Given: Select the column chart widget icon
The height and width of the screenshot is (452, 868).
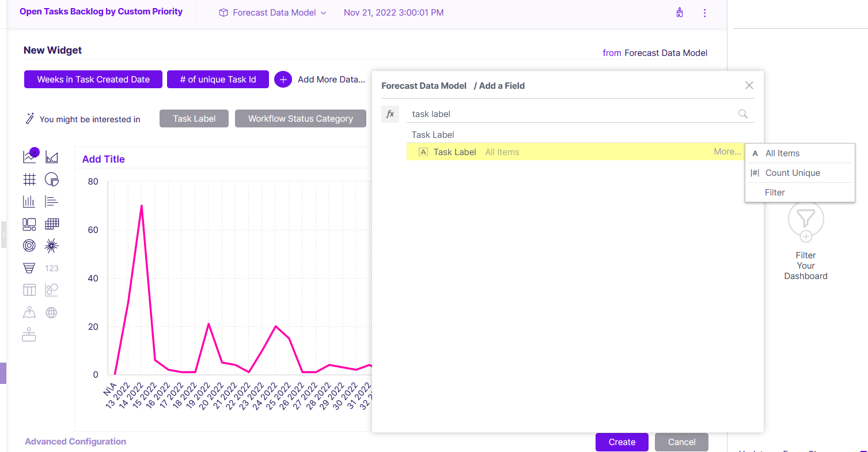Looking at the screenshot, I should [x=29, y=201].
